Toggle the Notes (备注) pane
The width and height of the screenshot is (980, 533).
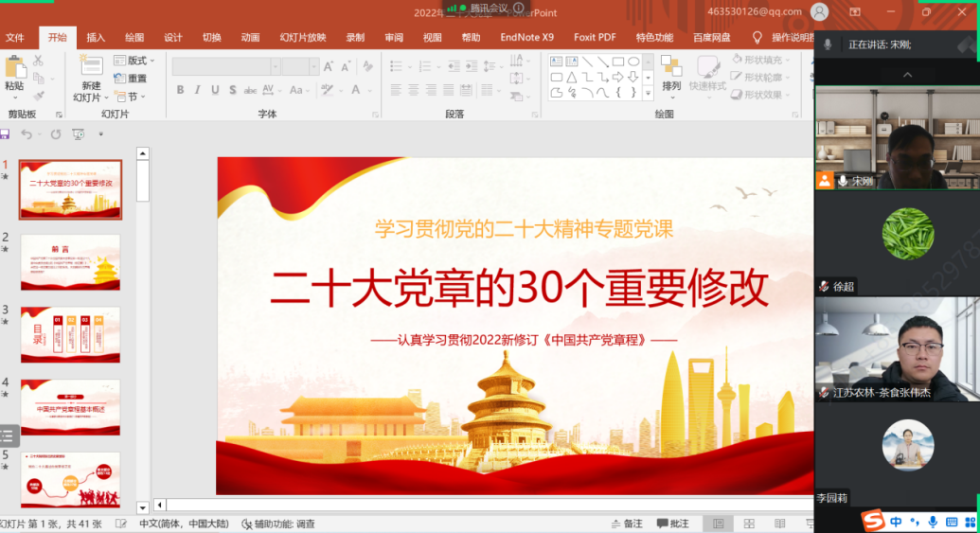[x=626, y=524]
